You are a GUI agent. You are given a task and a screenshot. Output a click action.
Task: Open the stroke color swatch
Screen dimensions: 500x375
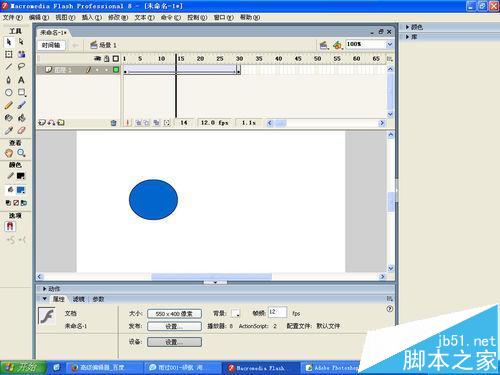(x=21, y=176)
